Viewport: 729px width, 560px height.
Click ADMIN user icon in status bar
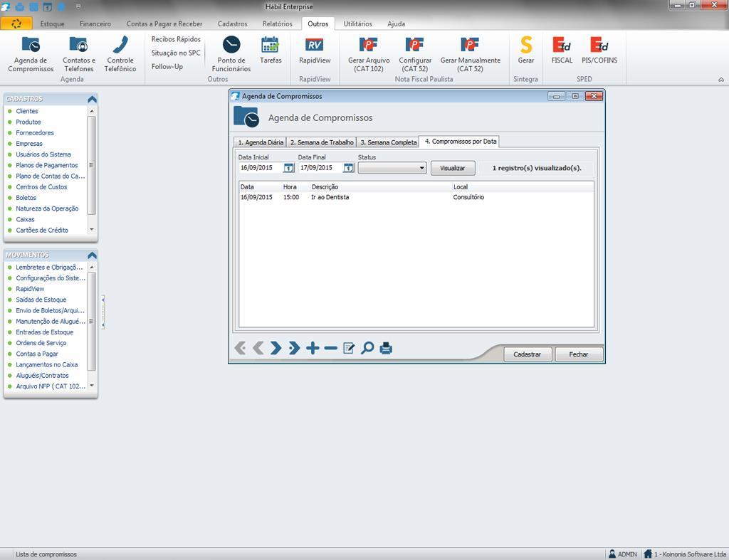(612, 554)
